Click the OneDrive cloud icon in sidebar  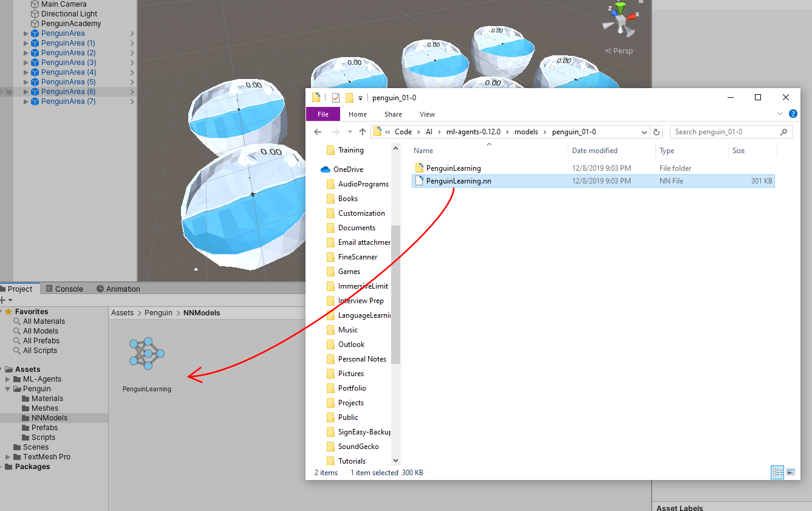[325, 170]
